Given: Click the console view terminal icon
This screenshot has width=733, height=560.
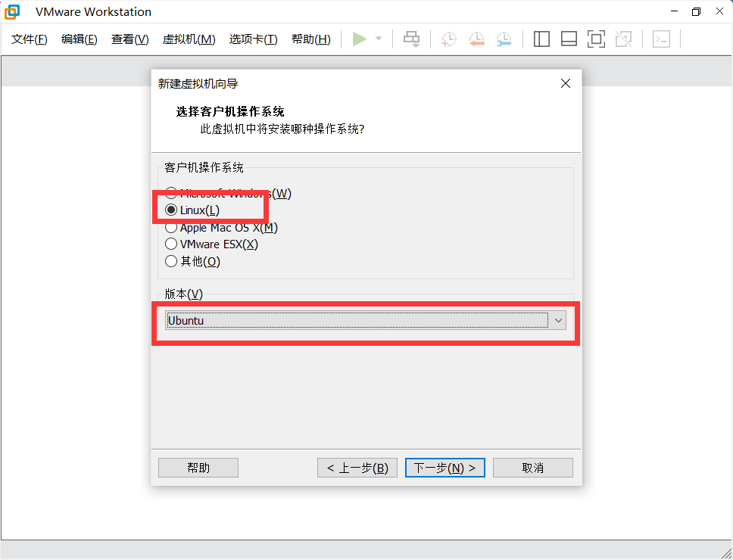Looking at the screenshot, I should pos(661,39).
